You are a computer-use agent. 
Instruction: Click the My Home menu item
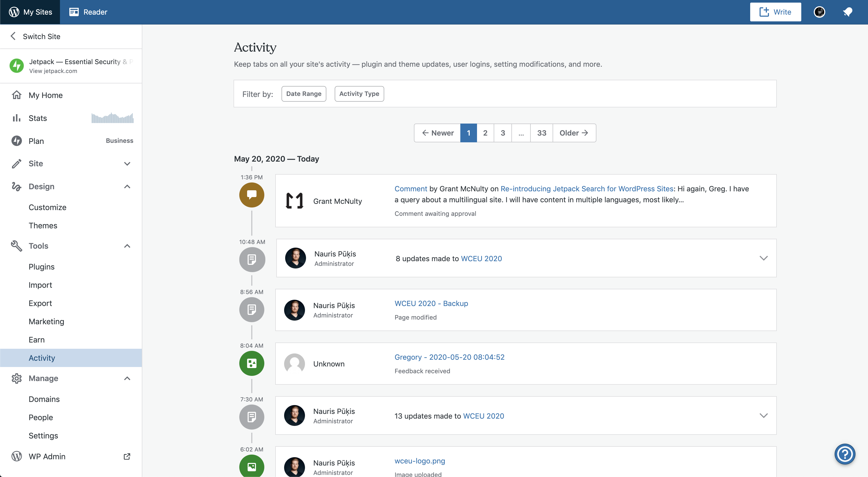[x=46, y=94]
